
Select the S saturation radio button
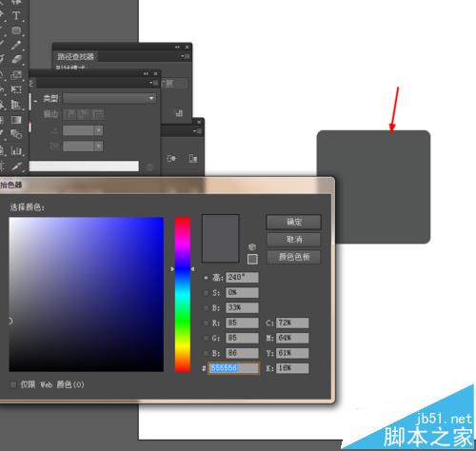coord(206,293)
